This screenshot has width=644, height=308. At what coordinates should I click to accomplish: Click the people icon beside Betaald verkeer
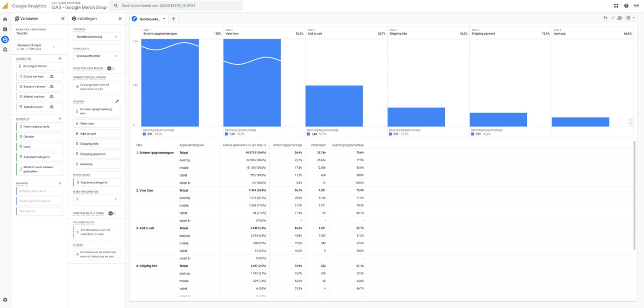(x=52, y=86)
